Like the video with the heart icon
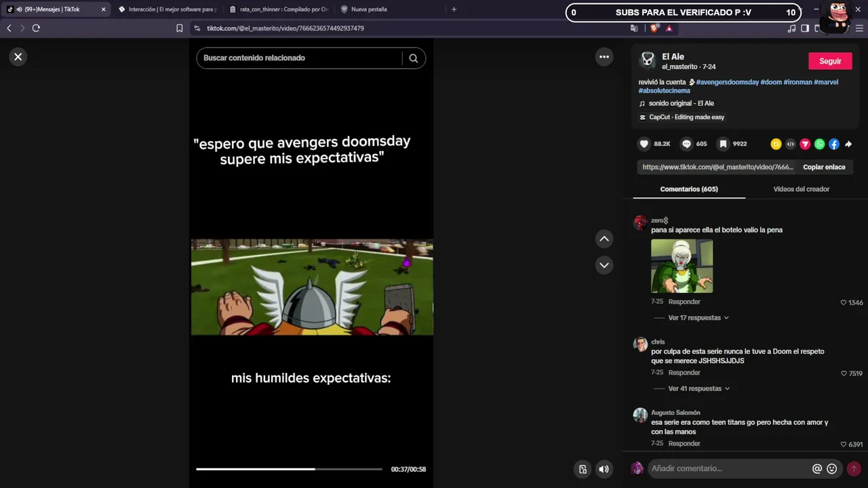Viewport: 868px width, 488px height. pyautogui.click(x=644, y=144)
